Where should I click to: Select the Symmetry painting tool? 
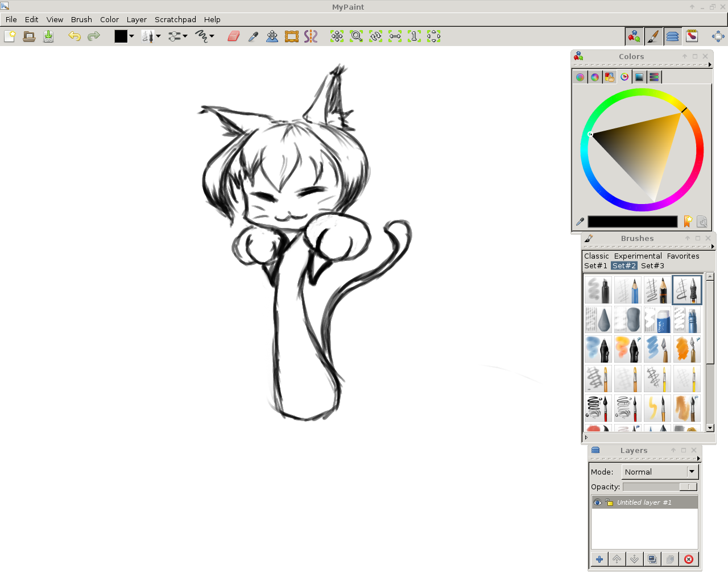tap(311, 36)
